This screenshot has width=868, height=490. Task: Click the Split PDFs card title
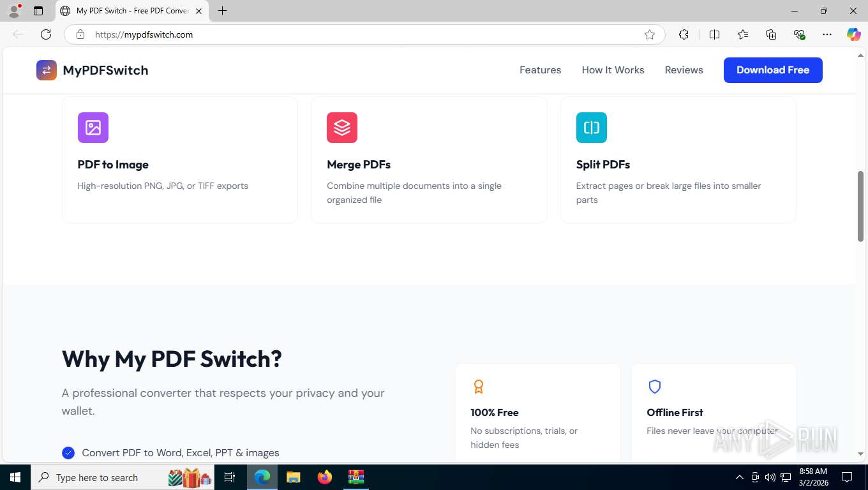pyautogui.click(x=603, y=165)
